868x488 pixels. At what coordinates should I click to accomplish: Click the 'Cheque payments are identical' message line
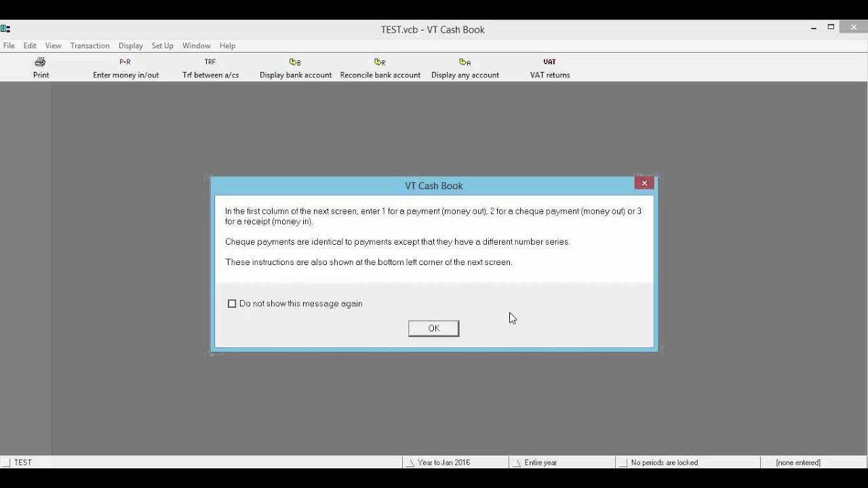click(x=397, y=241)
